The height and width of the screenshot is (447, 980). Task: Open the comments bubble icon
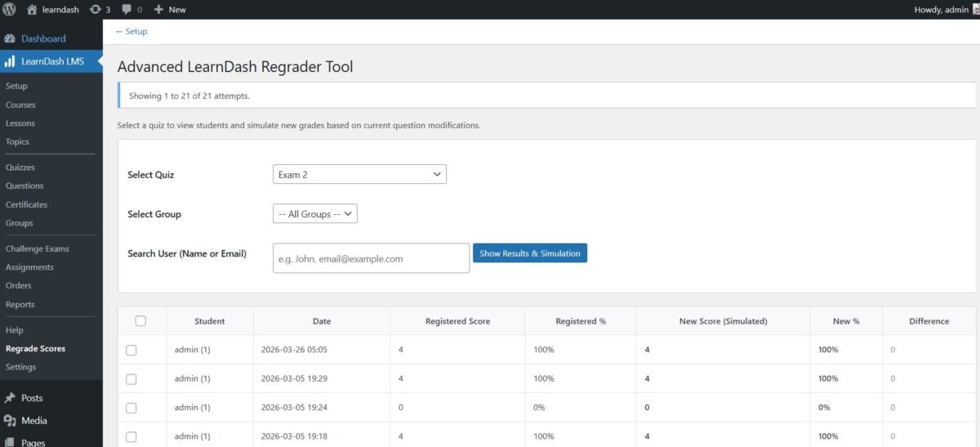point(127,10)
